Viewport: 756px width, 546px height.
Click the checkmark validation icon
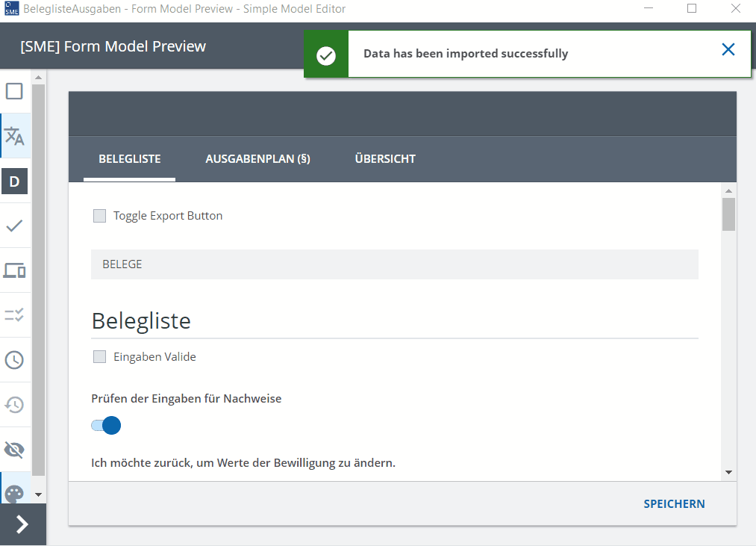[x=14, y=226]
